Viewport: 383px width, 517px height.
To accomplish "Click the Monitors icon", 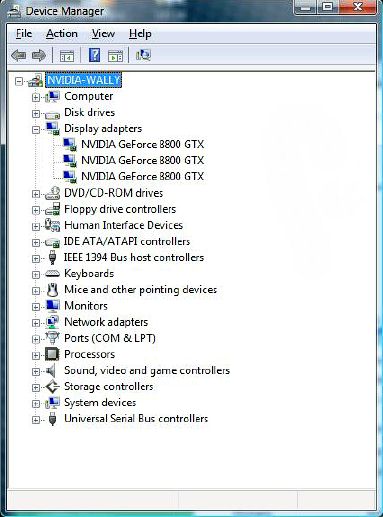I will (52, 306).
